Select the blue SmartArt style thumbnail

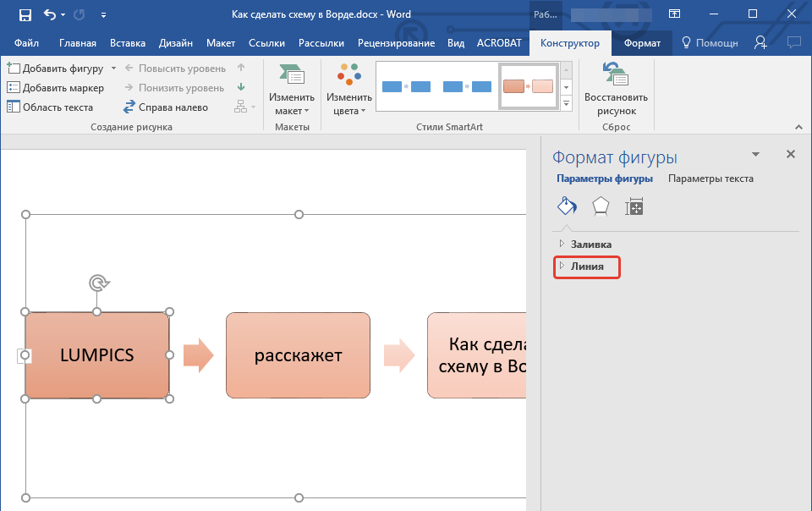point(406,86)
